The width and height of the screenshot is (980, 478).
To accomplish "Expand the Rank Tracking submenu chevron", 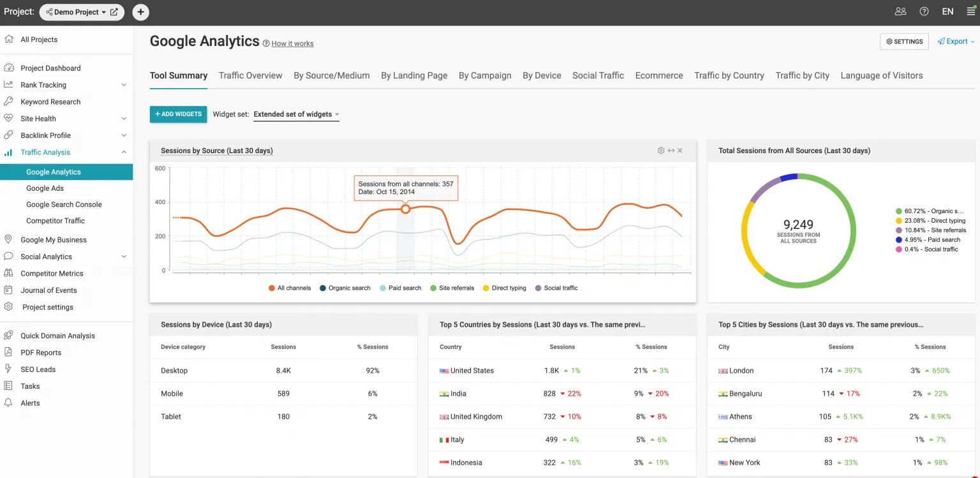I will tap(124, 85).
